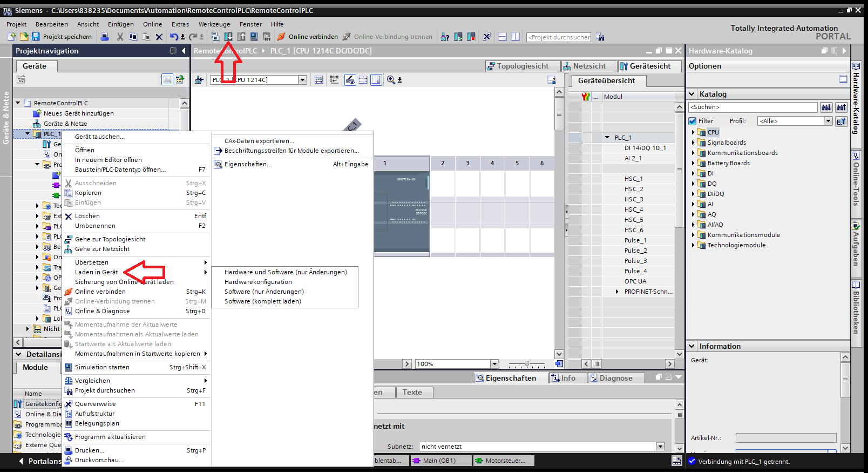Collapse the Katalog section
This screenshot has height=473, width=868.
[692, 94]
